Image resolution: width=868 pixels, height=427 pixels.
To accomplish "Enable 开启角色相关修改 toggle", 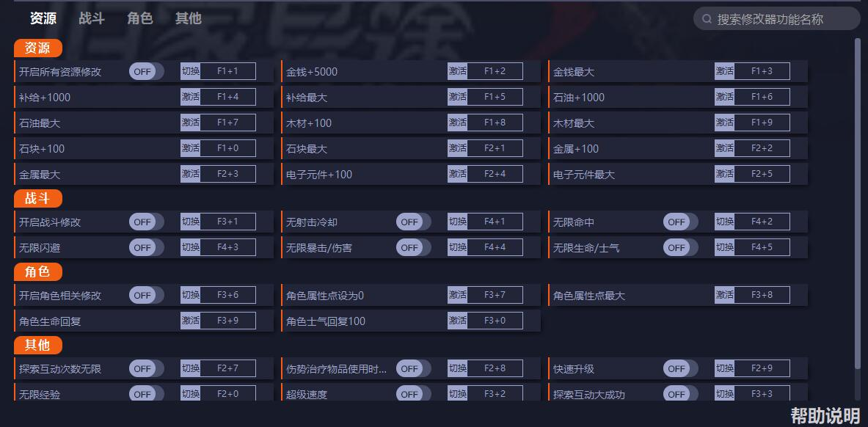I will click(x=146, y=295).
